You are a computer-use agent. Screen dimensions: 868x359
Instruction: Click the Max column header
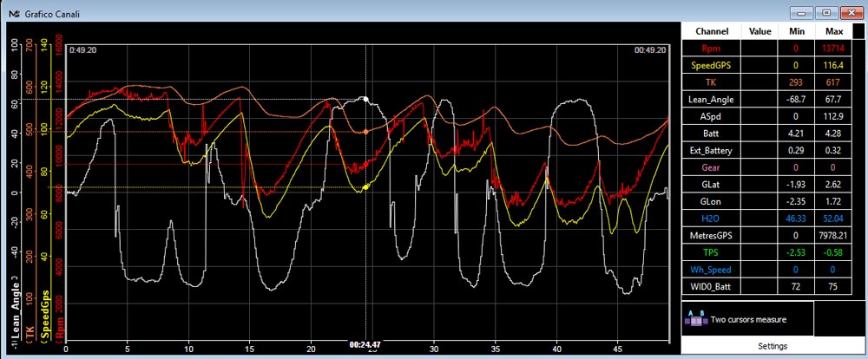[833, 31]
